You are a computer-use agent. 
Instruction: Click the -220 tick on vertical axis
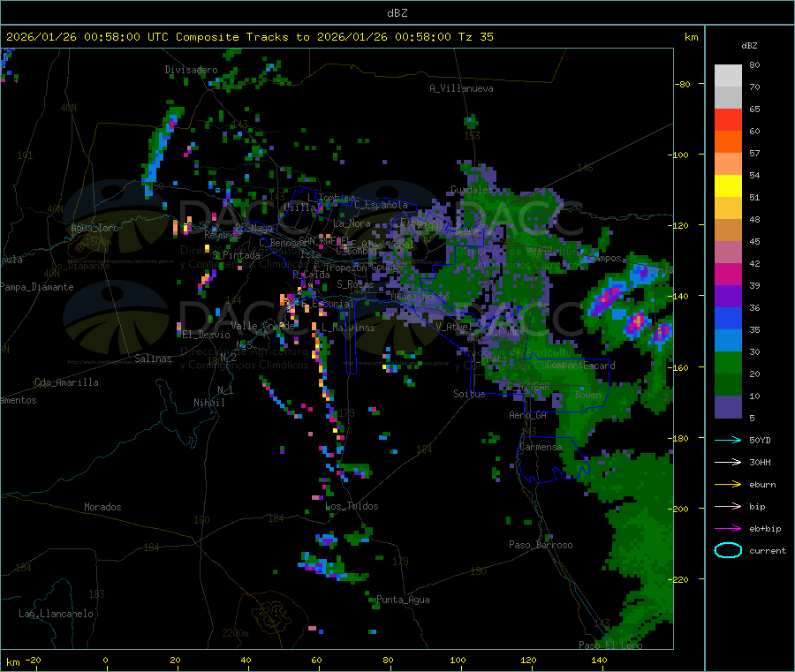680,579
